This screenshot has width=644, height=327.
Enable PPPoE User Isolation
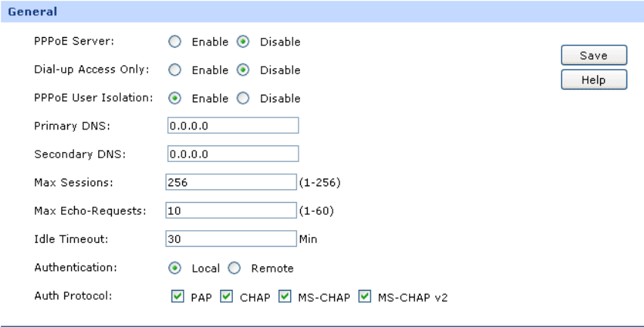coord(174,98)
